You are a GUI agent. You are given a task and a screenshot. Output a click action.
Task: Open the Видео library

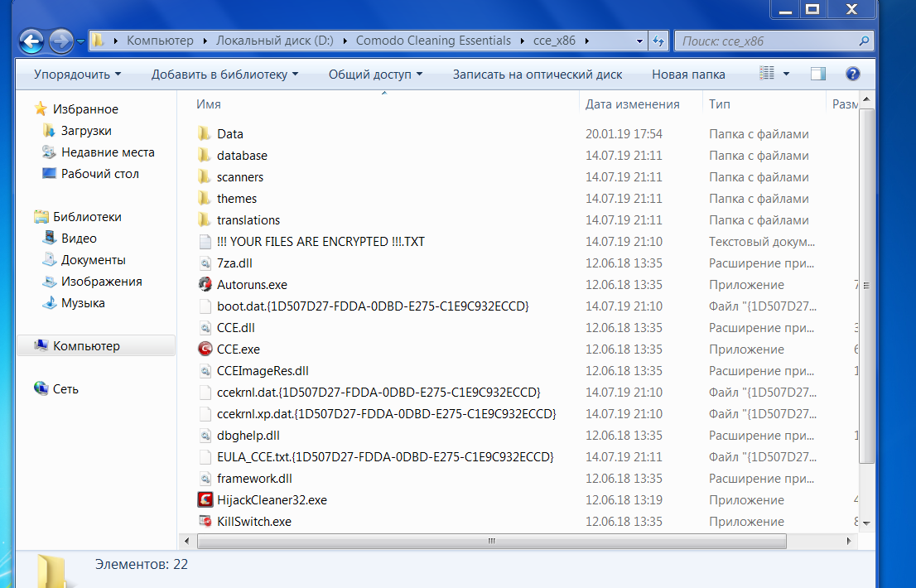click(70, 239)
